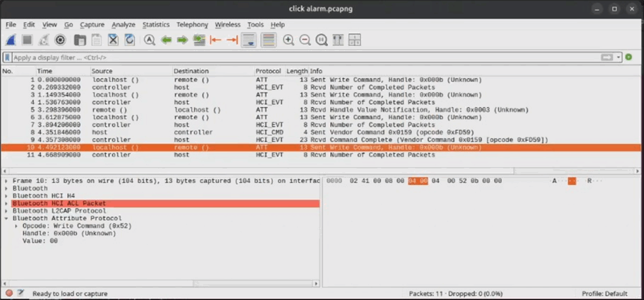Click the Profile: Default status bar text
The height and width of the screenshot is (300, 644).
(x=604, y=294)
